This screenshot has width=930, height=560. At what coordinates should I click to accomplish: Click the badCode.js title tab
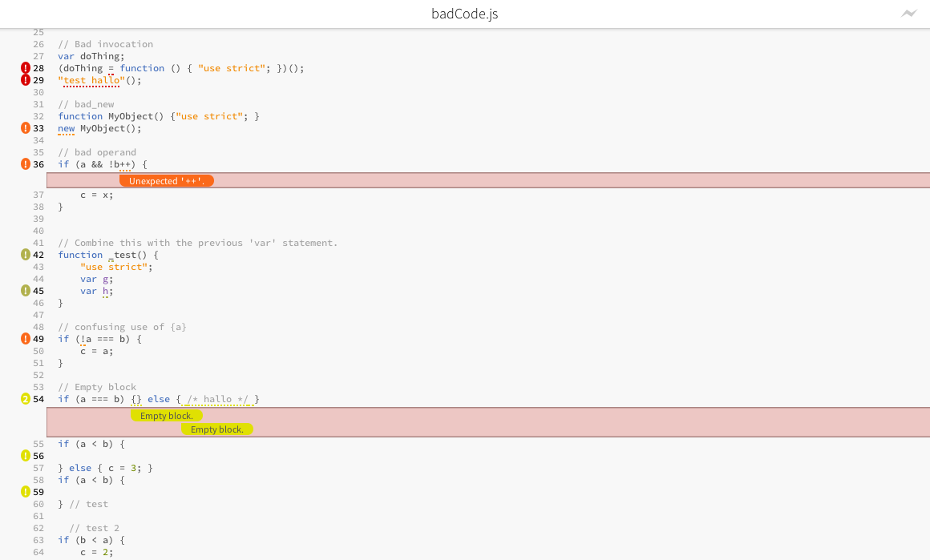point(463,14)
